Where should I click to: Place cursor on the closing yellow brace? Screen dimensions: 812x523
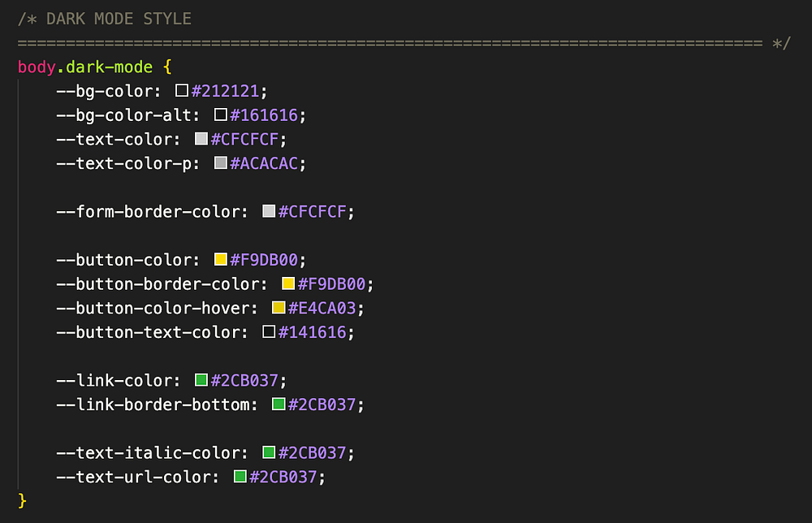click(22, 500)
